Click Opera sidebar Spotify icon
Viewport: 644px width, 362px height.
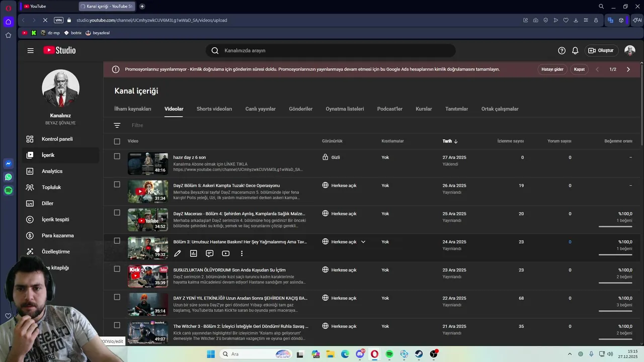coord(8,191)
